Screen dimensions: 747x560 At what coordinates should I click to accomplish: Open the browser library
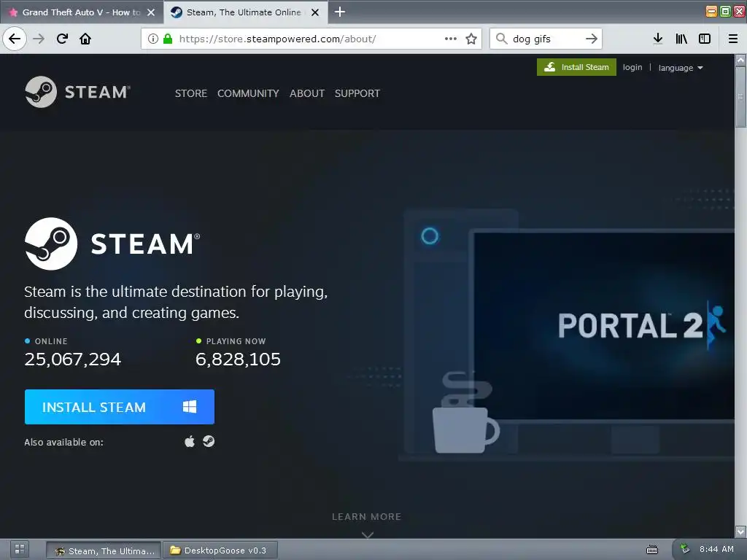pos(681,39)
